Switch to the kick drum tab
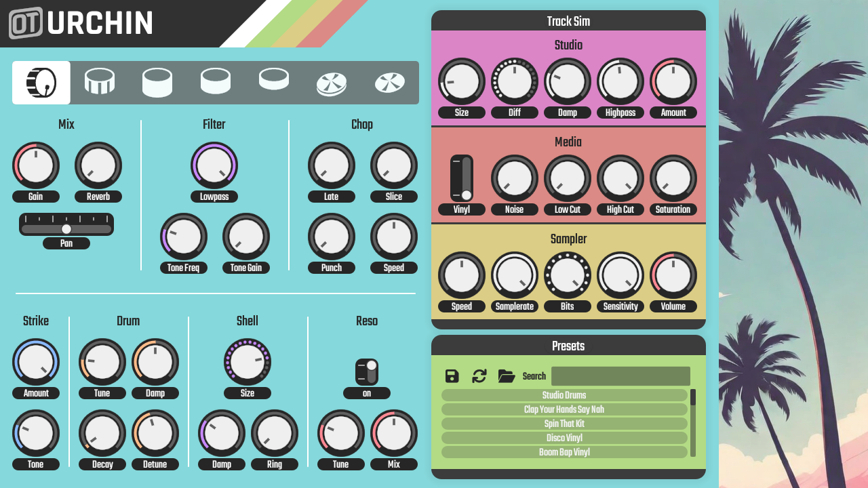 tap(40, 83)
